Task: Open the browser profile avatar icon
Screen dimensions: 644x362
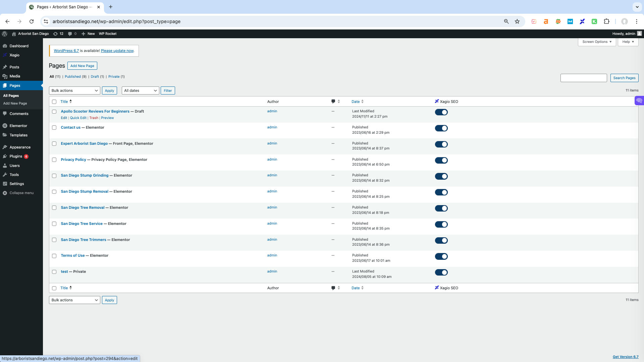Action: (625, 21)
